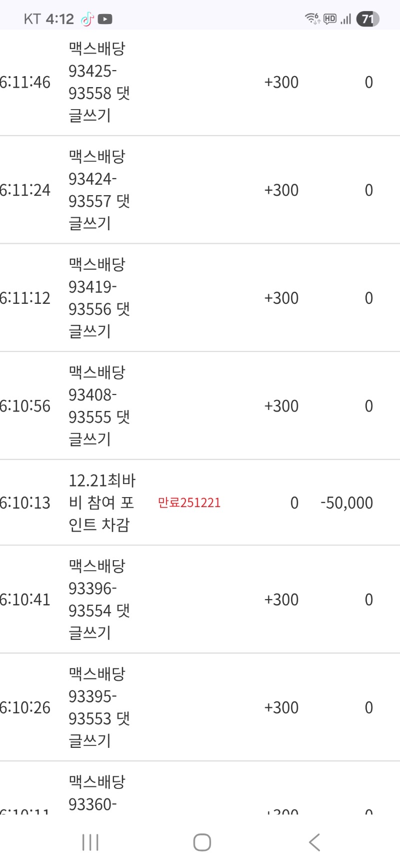
Task: Open the 93424-93557 comment entry
Action: [x=99, y=190]
